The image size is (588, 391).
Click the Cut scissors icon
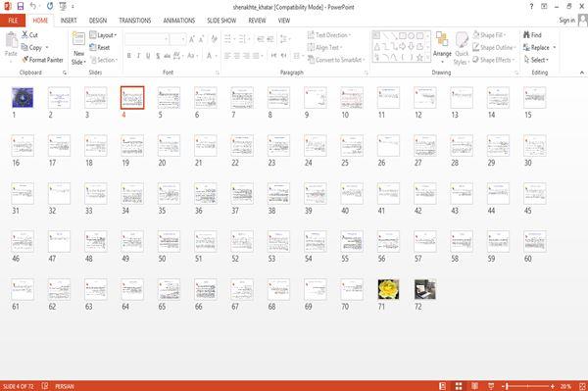(x=24, y=35)
